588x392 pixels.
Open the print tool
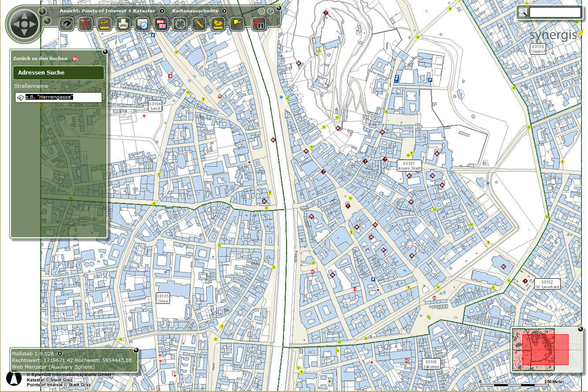tap(123, 24)
